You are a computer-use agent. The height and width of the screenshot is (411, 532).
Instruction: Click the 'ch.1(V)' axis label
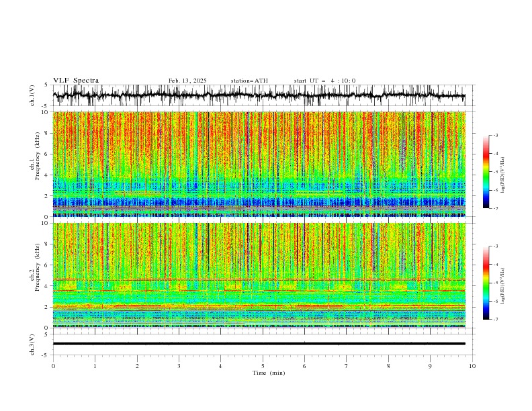pyautogui.click(x=32, y=95)
